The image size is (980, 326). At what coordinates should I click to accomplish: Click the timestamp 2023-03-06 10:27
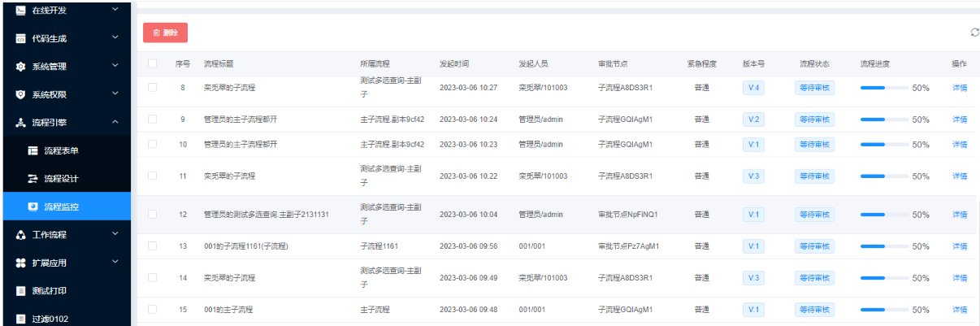[x=468, y=87]
